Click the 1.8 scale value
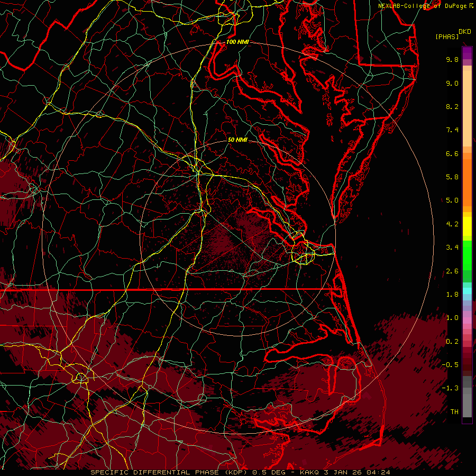 [x=452, y=295]
